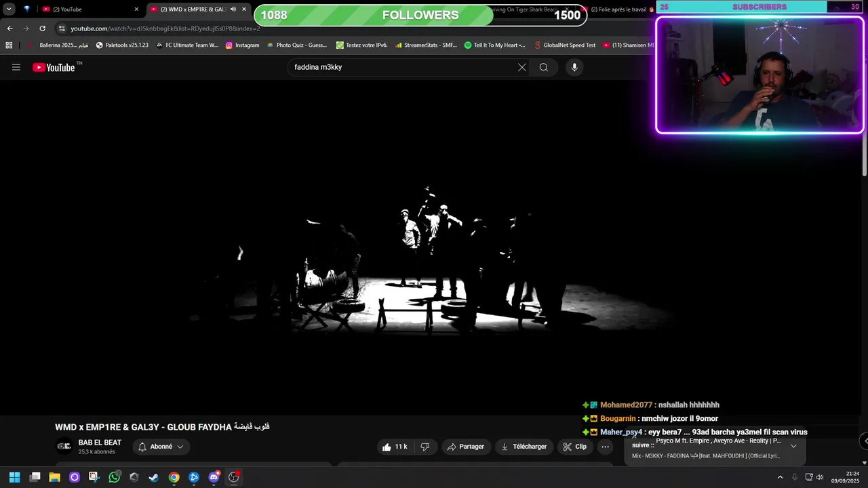Viewport: 868px width, 488px height.
Task: Open the Ballerina 2025 bookmark
Action: 58,45
